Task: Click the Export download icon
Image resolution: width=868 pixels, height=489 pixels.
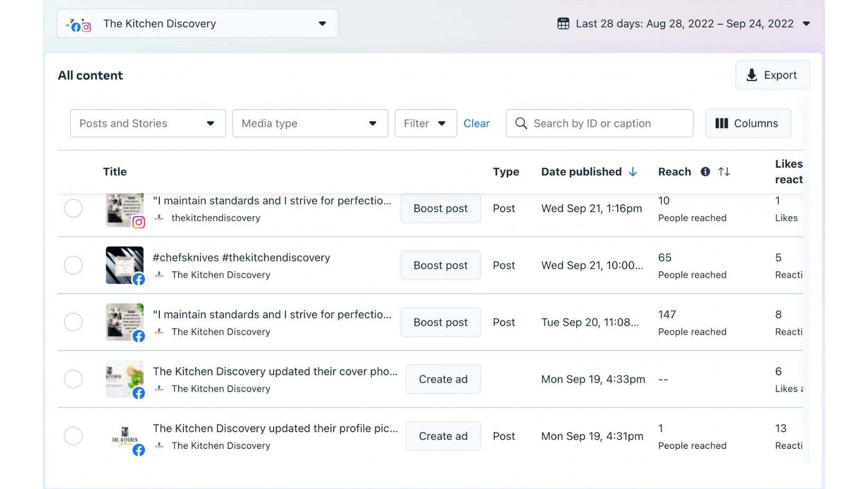Action: point(752,75)
